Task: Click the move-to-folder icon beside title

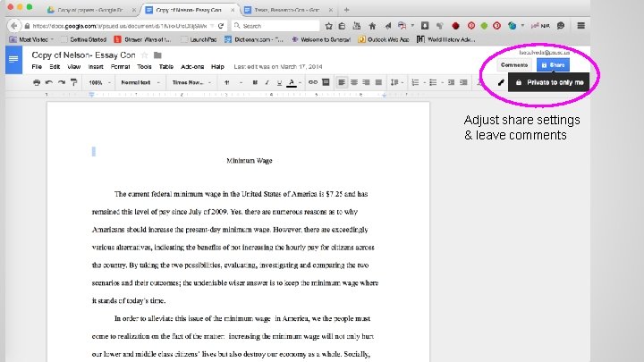Action: pyautogui.click(x=157, y=55)
